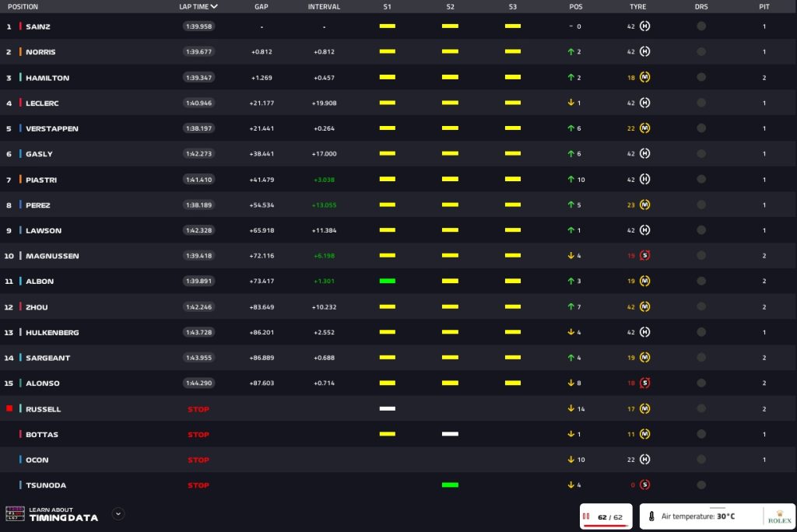Click Perez's lap time 1:38.189
This screenshot has width=797, height=532.
tap(198, 205)
